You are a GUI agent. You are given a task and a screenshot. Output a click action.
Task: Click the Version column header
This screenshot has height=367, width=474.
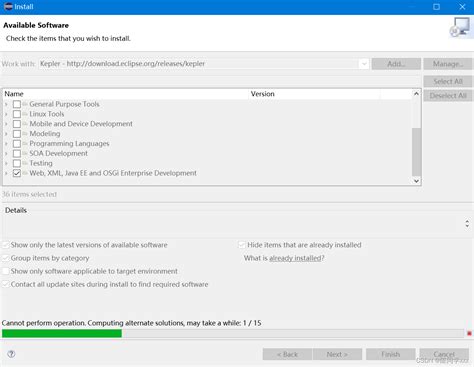[314, 94]
